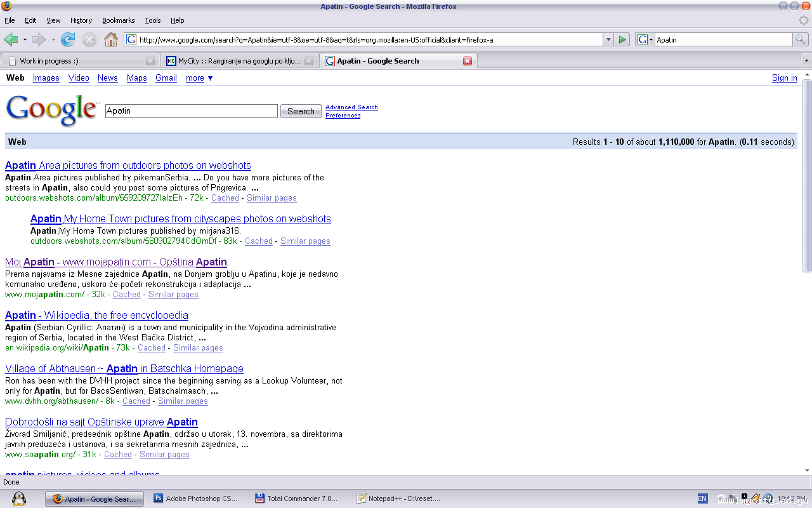812x508 pixels.
Task: Open the search engine chooser dropdown
Action: click(645, 39)
